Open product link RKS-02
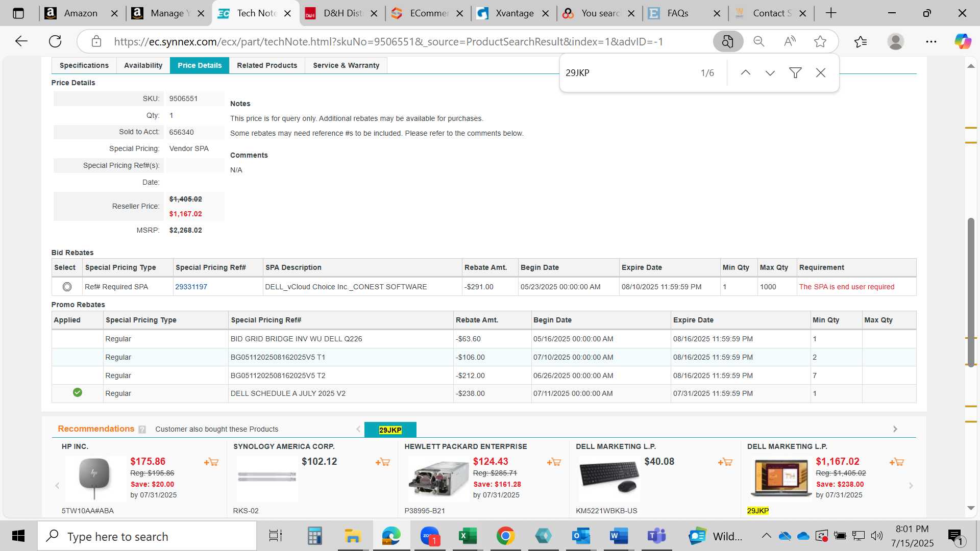 click(x=246, y=511)
